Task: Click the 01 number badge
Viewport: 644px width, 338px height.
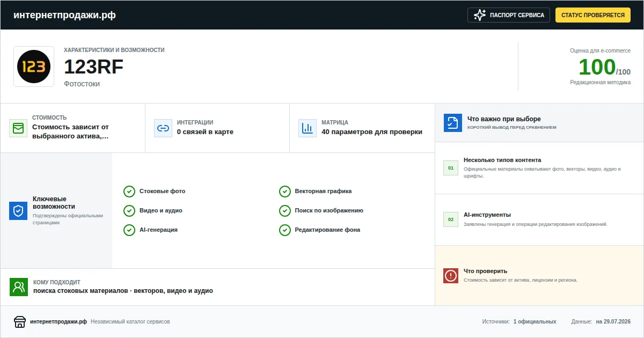Action: (451, 168)
